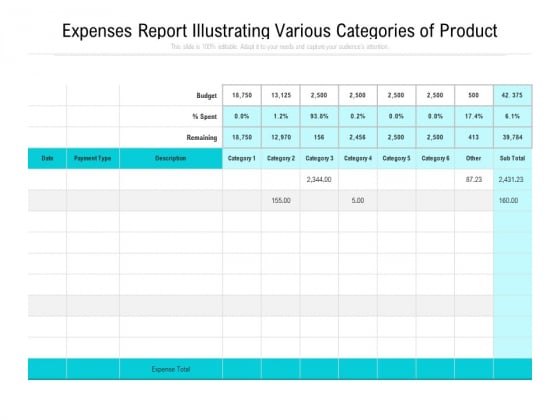Click the Category 3 Budget cell '2,500'
Image resolution: width=560 pixels, height=420 pixels.
(319, 95)
